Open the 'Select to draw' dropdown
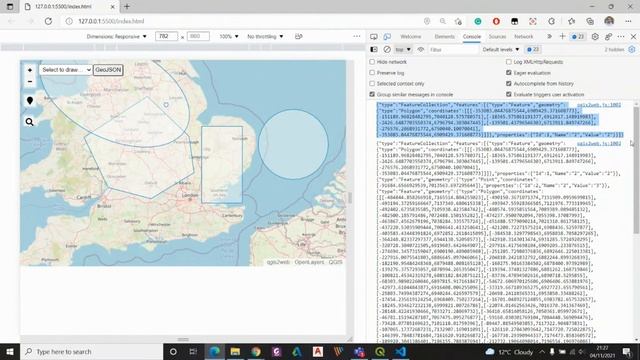The height and width of the screenshot is (360, 640). click(x=65, y=70)
